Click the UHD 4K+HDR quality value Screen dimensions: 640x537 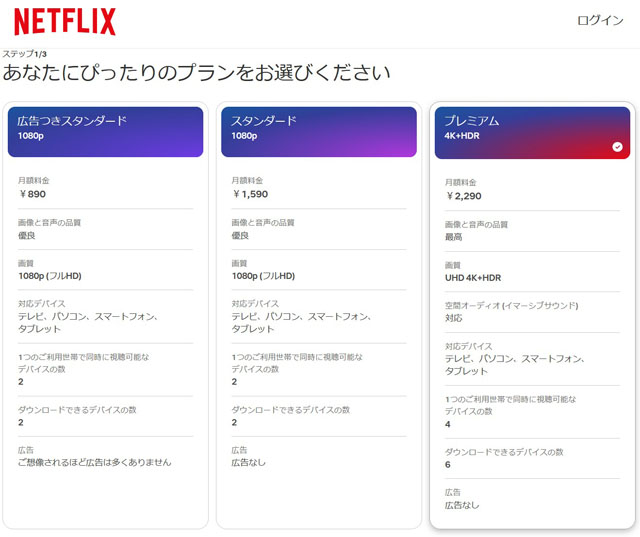pyautogui.click(x=473, y=278)
